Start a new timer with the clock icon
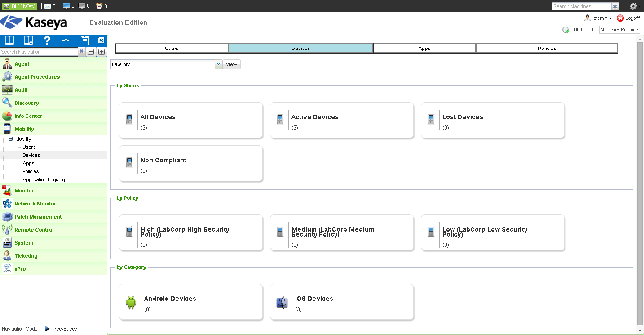Screen dimensions: 644x335 [565, 30]
